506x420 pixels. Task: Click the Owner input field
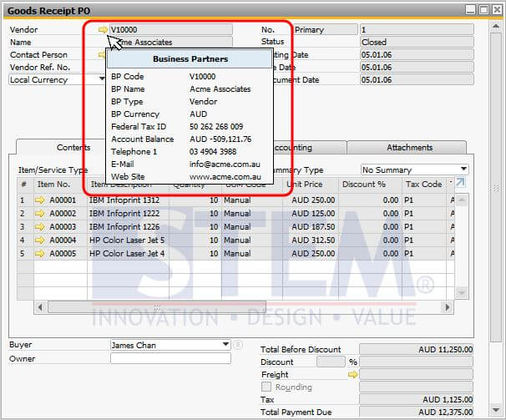(x=170, y=358)
